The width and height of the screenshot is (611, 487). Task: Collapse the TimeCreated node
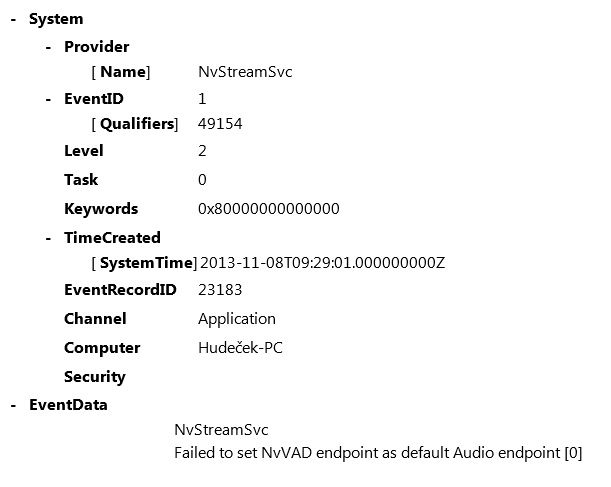[x=48, y=238]
